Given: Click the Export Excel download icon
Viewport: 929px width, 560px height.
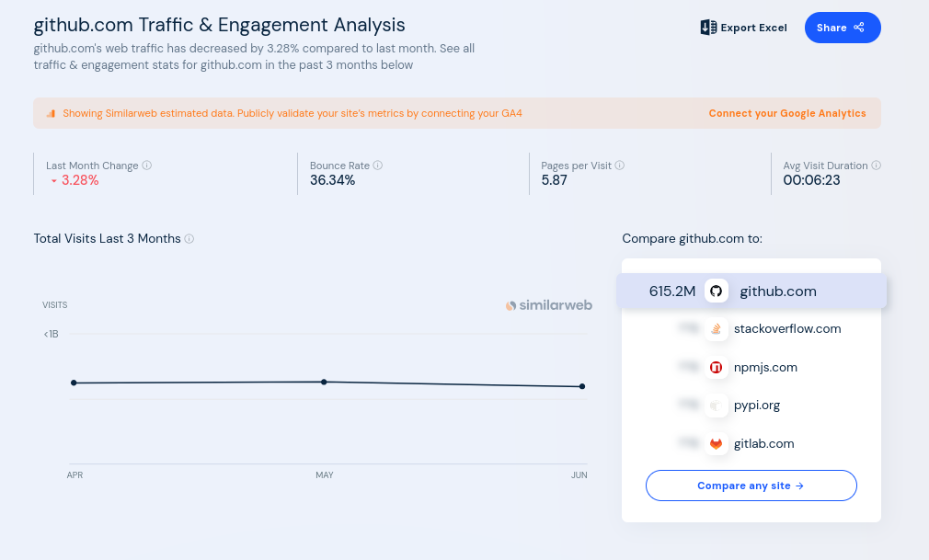Looking at the screenshot, I should coord(708,28).
